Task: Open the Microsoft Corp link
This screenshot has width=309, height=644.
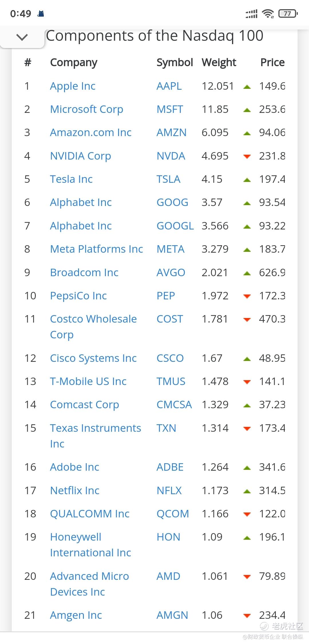Action: 86,109
